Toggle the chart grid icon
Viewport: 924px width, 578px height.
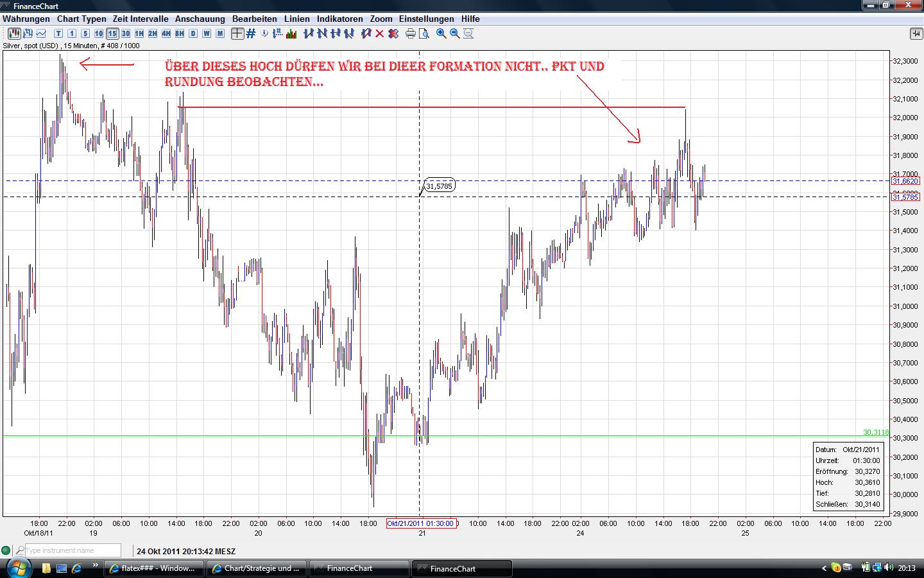click(x=251, y=33)
